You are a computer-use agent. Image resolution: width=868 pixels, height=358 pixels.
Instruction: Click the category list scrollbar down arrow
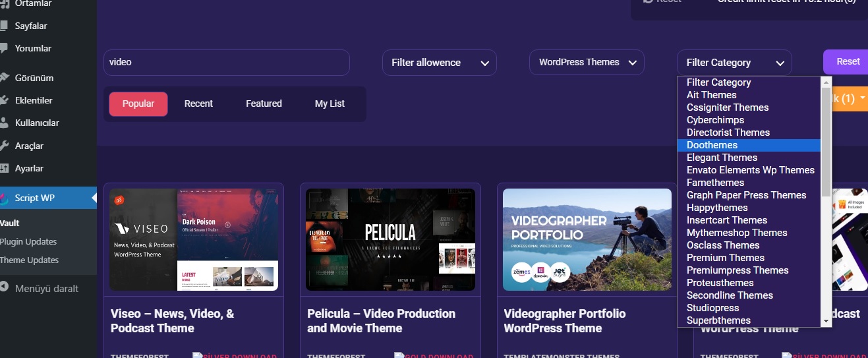tap(826, 320)
